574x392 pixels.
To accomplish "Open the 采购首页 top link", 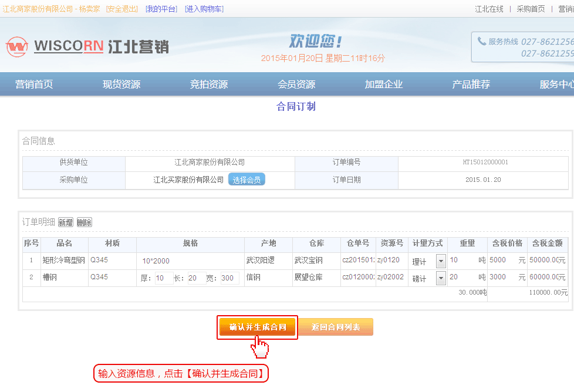I will [531, 9].
